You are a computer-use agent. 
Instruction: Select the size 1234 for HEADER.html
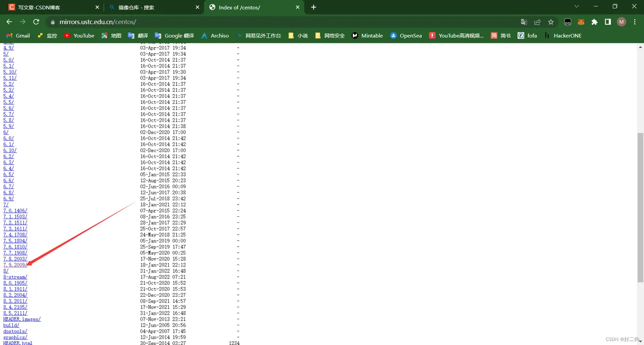tap(234, 343)
